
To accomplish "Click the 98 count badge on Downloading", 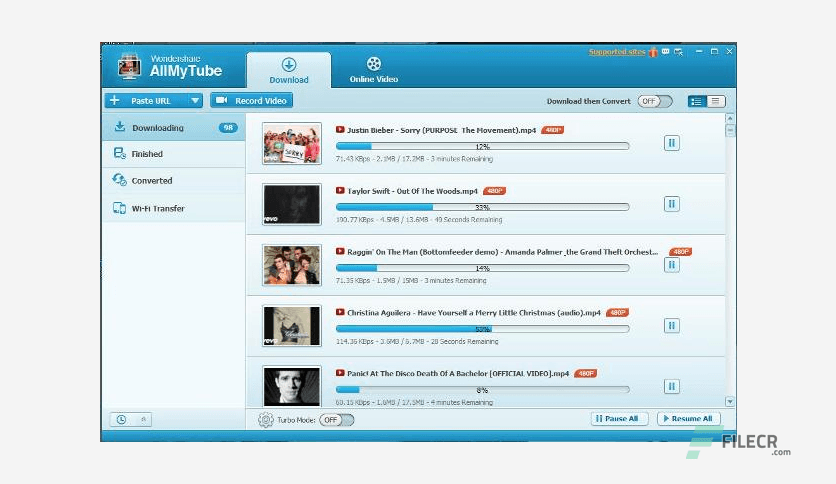I will click(228, 127).
